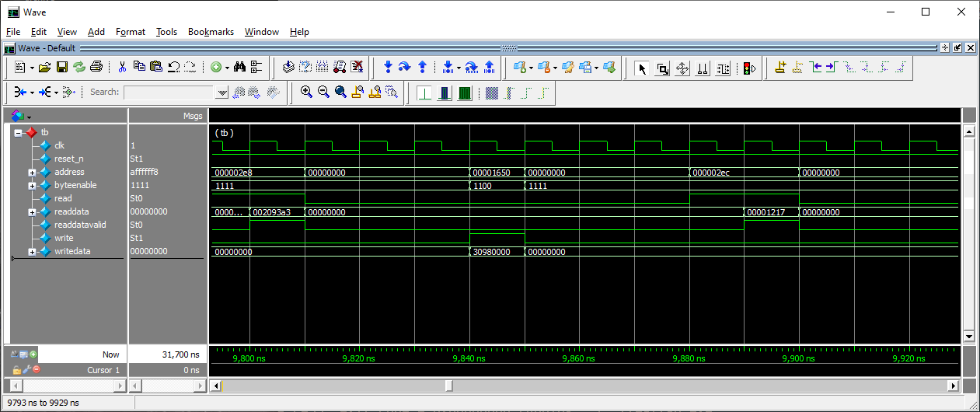Toggle Select Mode arrow pointer tool
The height and width of the screenshot is (412, 980).
click(642, 68)
